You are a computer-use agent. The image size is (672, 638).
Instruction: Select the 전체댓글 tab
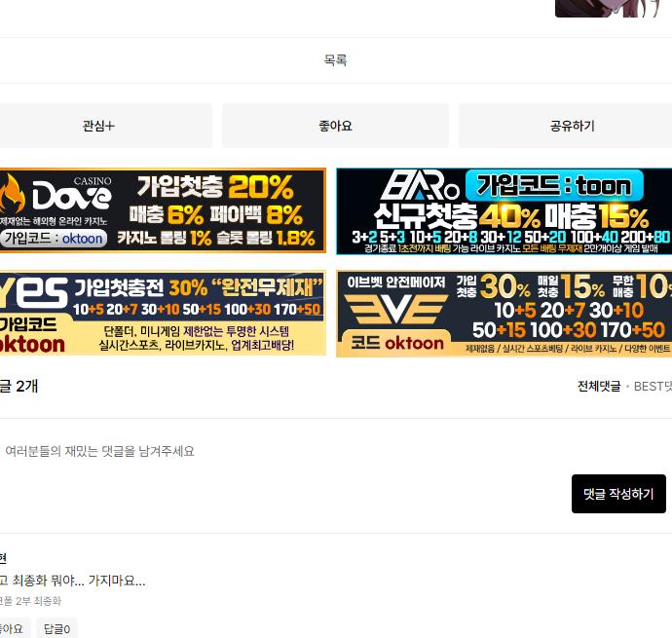click(x=599, y=387)
